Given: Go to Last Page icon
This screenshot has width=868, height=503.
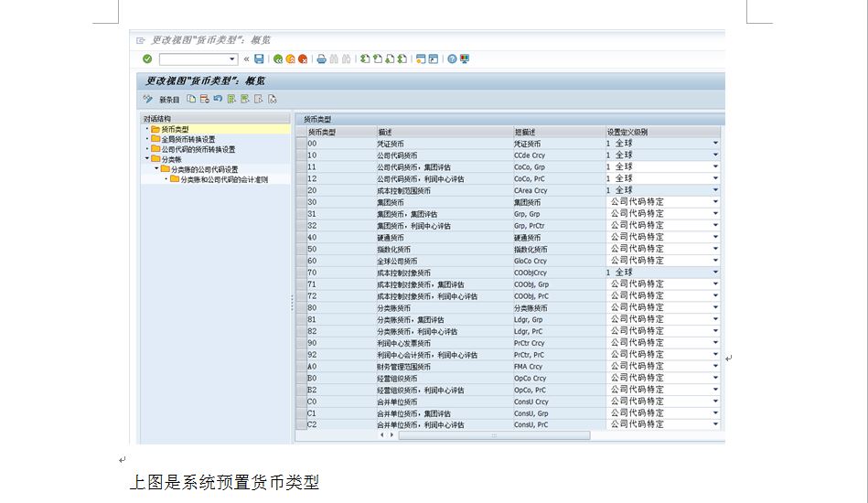Looking at the screenshot, I should click(402, 59).
